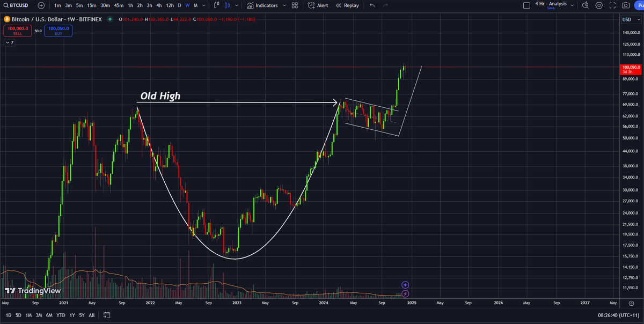Viewport: 644px width, 324px height.
Task: Expand the chart style dropdown
Action: pos(236,5)
